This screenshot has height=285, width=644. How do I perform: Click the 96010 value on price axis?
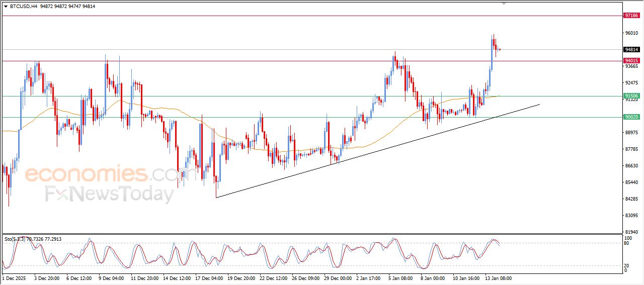click(x=631, y=33)
